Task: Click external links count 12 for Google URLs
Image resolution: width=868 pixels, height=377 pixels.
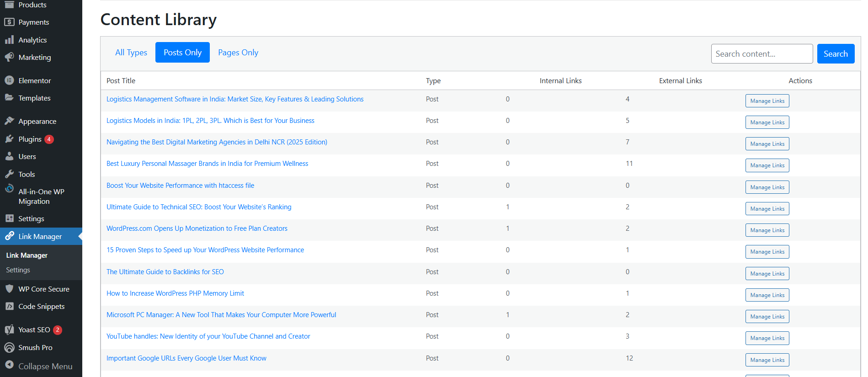Action: coord(629,358)
